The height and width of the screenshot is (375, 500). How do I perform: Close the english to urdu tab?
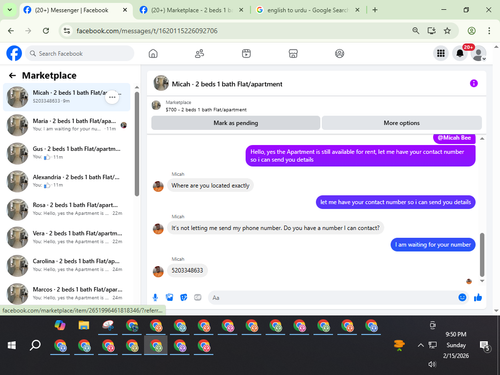point(357,10)
